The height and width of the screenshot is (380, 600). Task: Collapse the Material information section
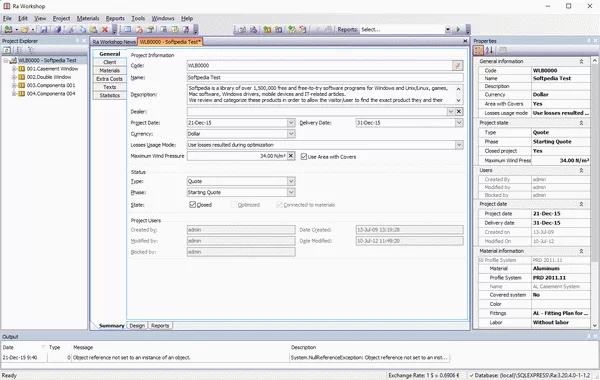[x=581, y=251]
